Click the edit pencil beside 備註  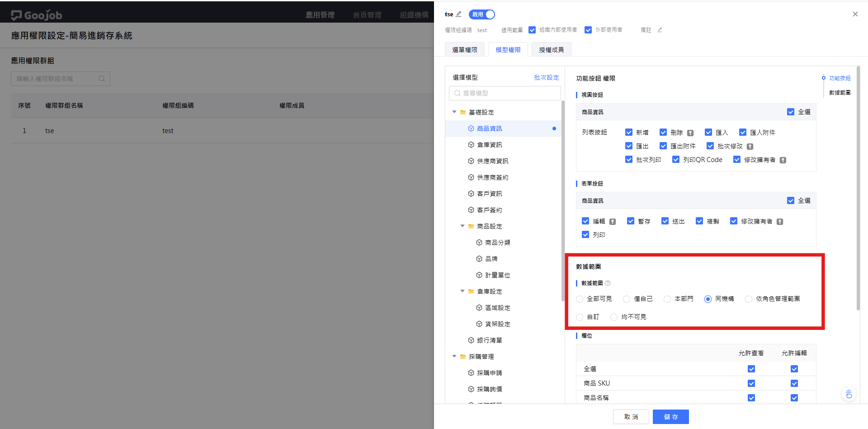(x=660, y=30)
